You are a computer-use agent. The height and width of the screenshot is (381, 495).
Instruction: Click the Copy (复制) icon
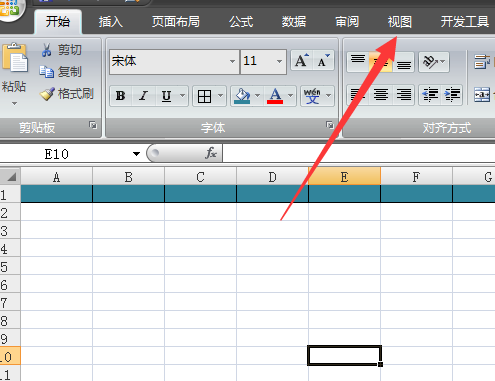[46, 72]
